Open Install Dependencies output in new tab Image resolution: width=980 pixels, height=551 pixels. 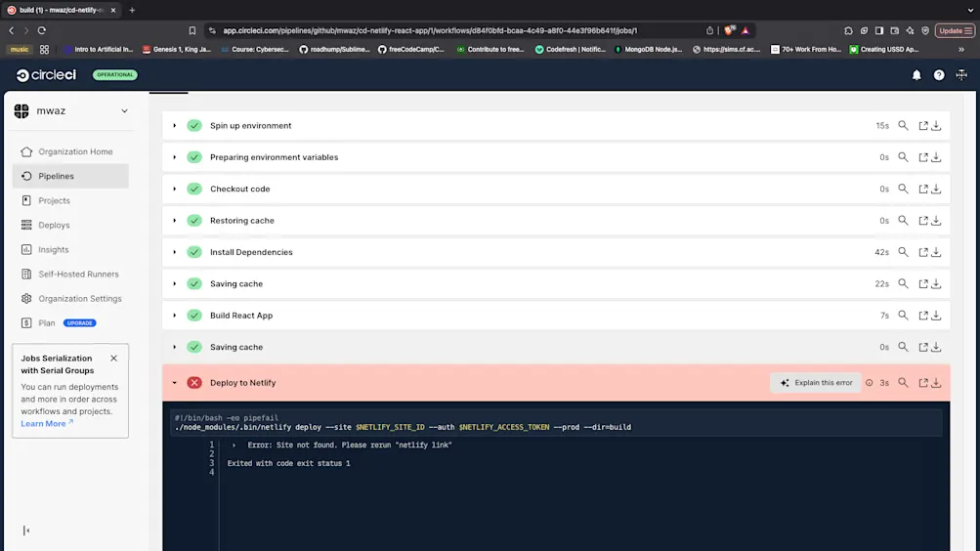(x=923, y=252)
